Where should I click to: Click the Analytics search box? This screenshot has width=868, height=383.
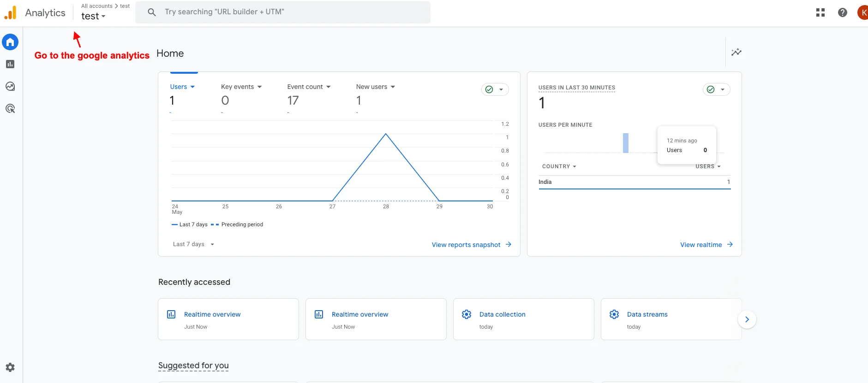coord(282,12)
